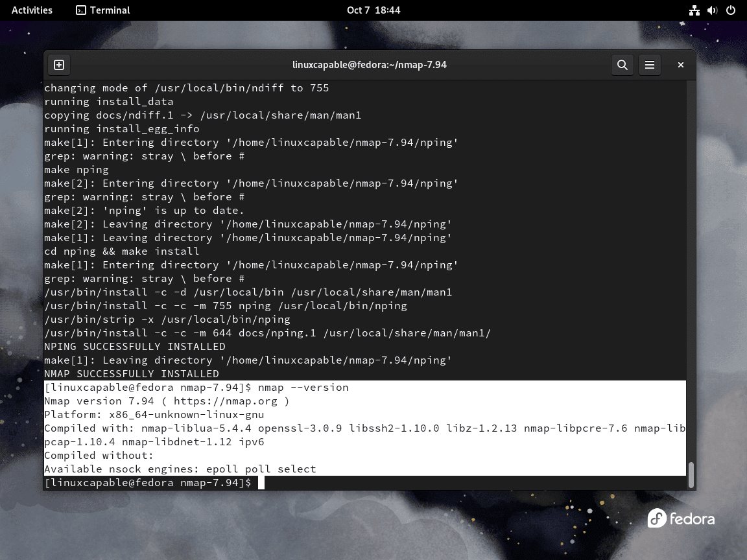Close the terminal window
Image resolution: width=747 pixels, height=560 pixels.
pyautogui.click(x=680, y=65)
